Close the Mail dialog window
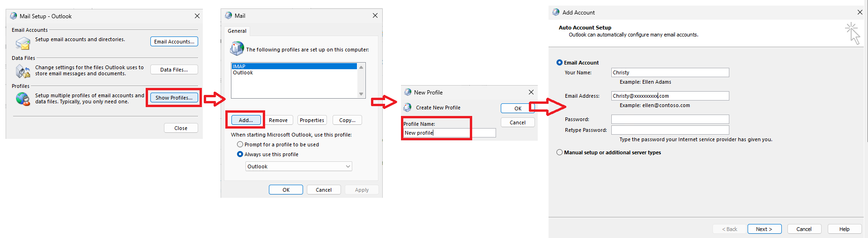 tap(375, 15)
